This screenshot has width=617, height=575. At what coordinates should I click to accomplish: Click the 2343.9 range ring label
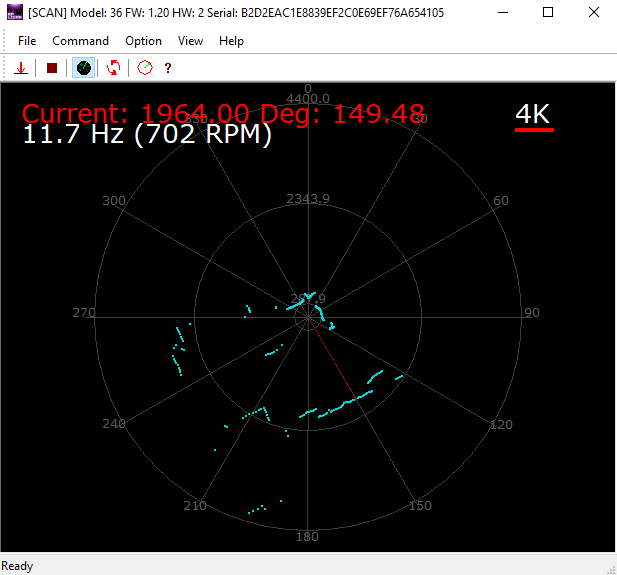pos(308,198)
